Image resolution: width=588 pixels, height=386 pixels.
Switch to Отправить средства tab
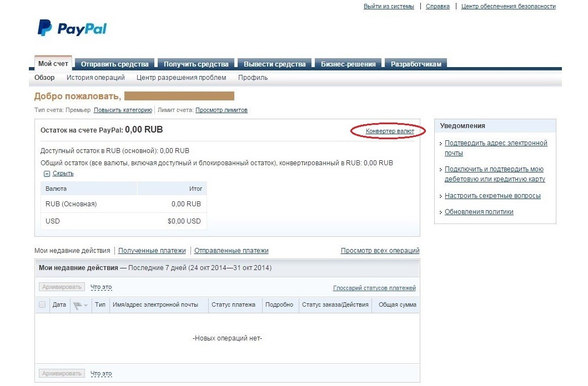point(115,64)
